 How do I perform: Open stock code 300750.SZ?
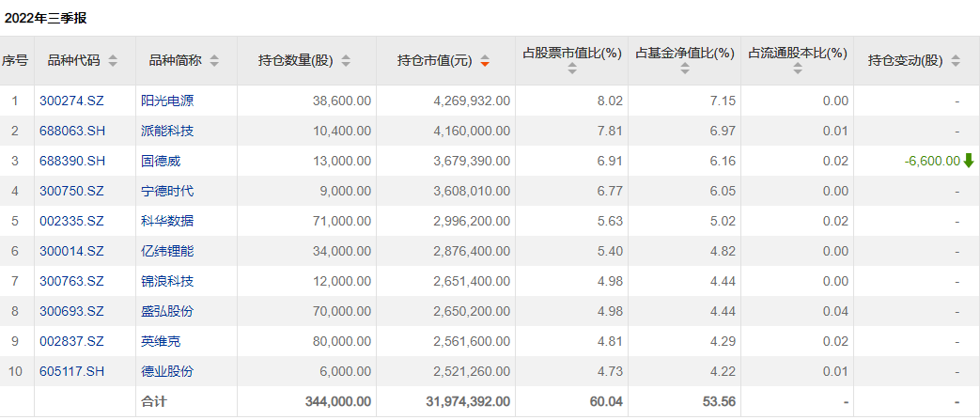click(x=71, y=191)
